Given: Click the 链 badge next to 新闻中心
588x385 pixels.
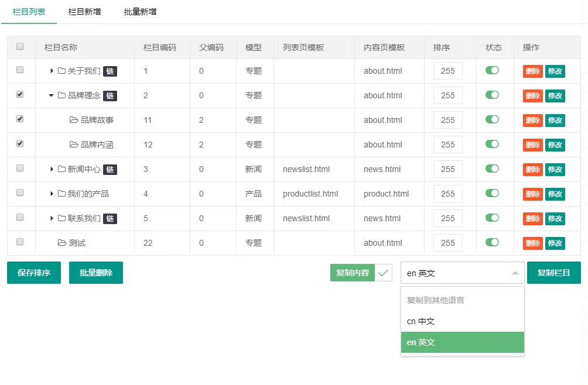Looking at the screenshot, I should click(110, 169).
